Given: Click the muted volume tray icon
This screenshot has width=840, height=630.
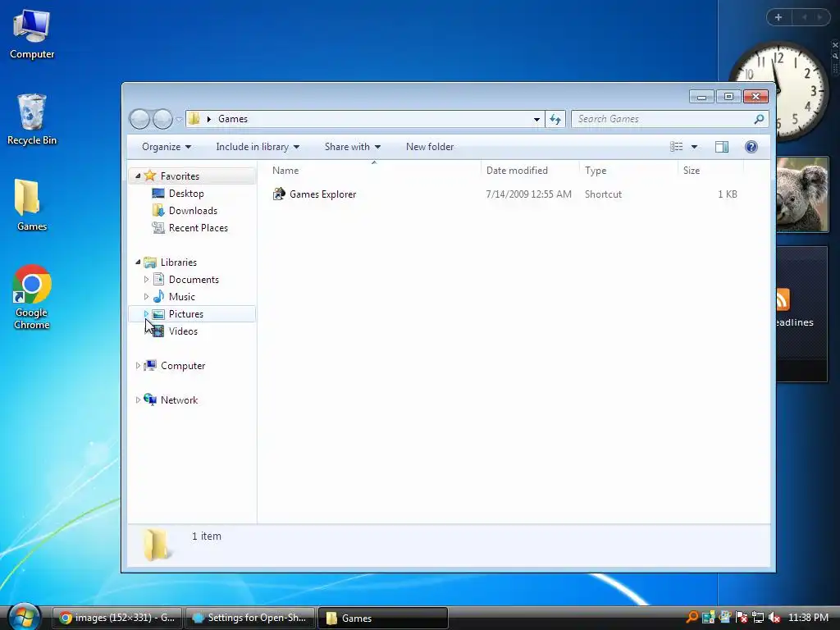Looking at the screenshot, I should [x=774, y=618].
